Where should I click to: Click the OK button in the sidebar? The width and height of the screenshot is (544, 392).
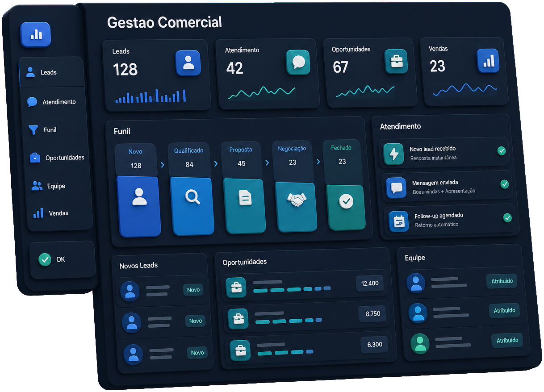click(63, 259)
